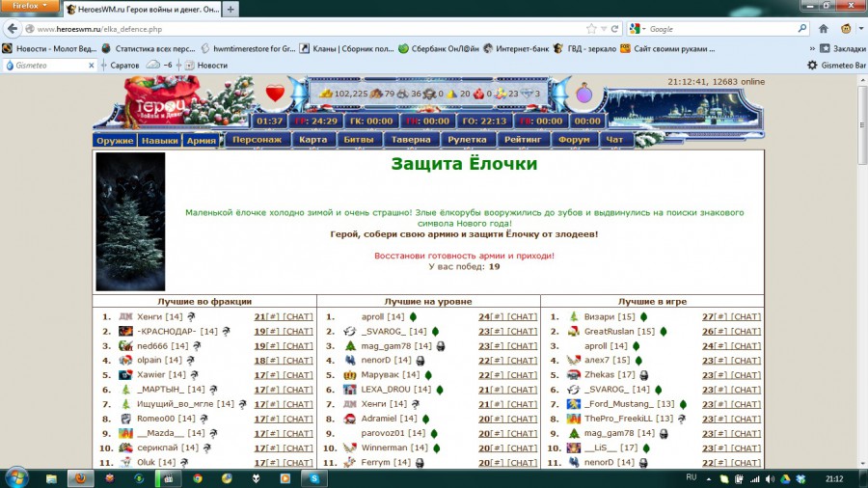868x488 pixels.
Task: Open the Рулетка menu
Action: 467,140
